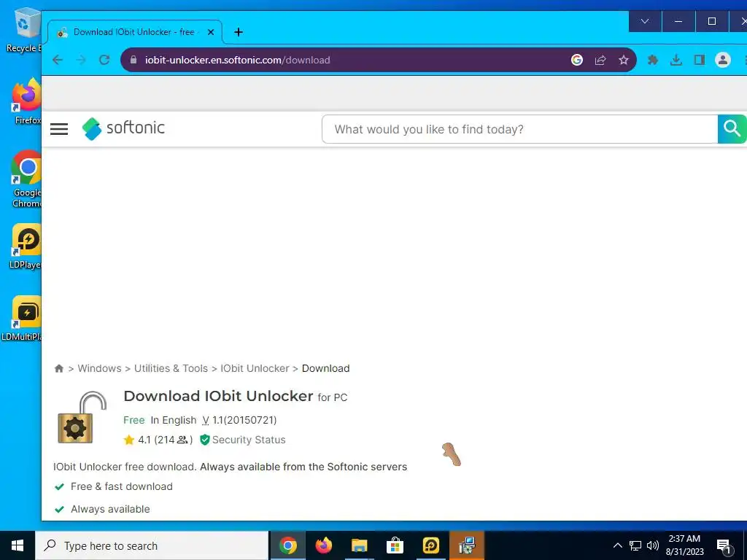Open the Recycle Bin on desktop
This screenshot has height=560, width=747.
tap(24, 31)
